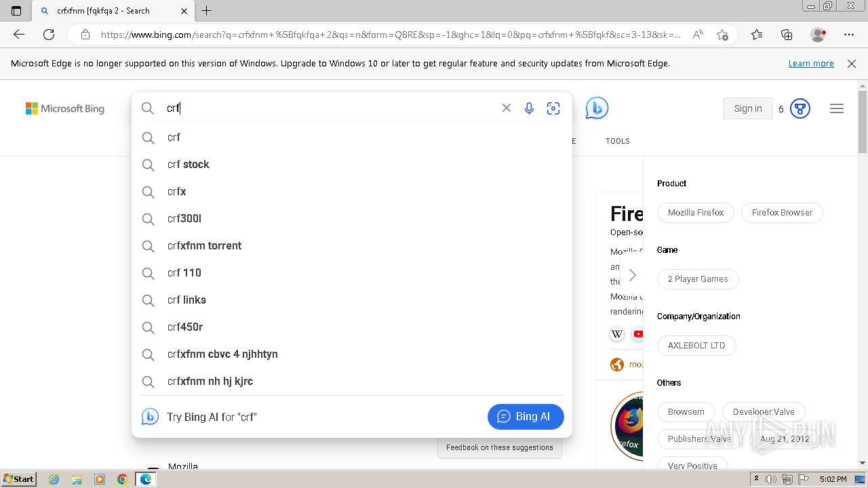Screen dimensions: 868x488
Task: Click the site lock icon in address bar
Action: (x=85, y=35)
